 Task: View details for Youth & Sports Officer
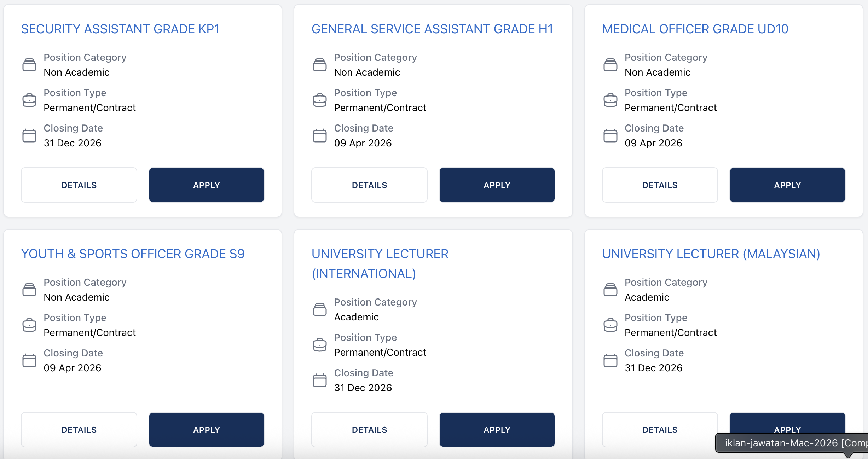(x=79, y=430)
